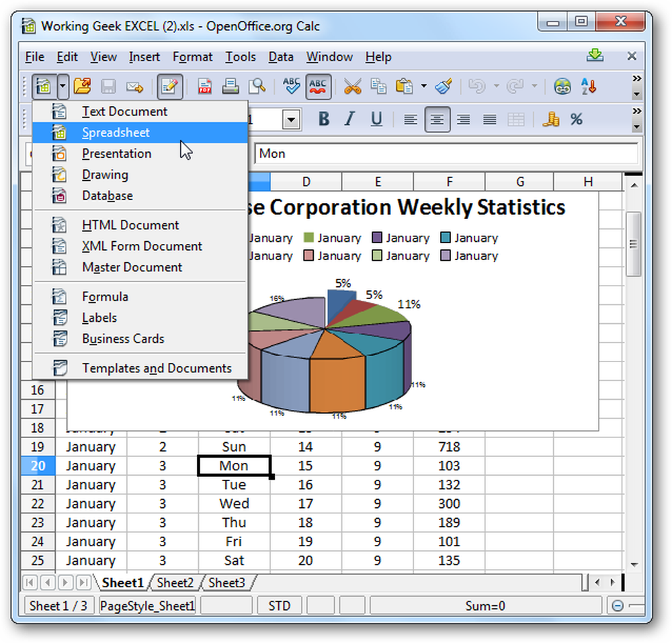Open the File menu
Viewport: 672px width, 643px height.
coord(35,57)
